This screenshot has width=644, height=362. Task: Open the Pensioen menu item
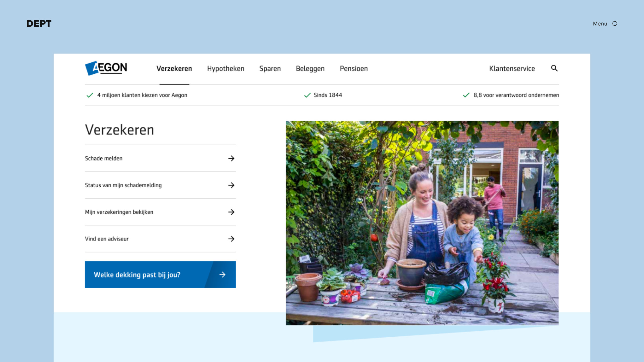tap(354, 69)
